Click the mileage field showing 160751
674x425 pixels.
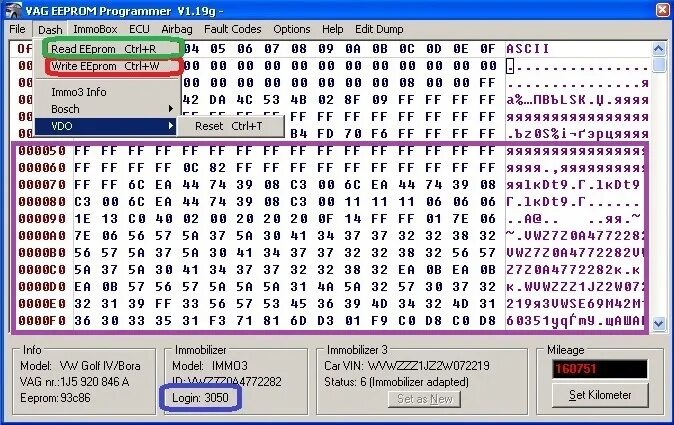(600, 369)
